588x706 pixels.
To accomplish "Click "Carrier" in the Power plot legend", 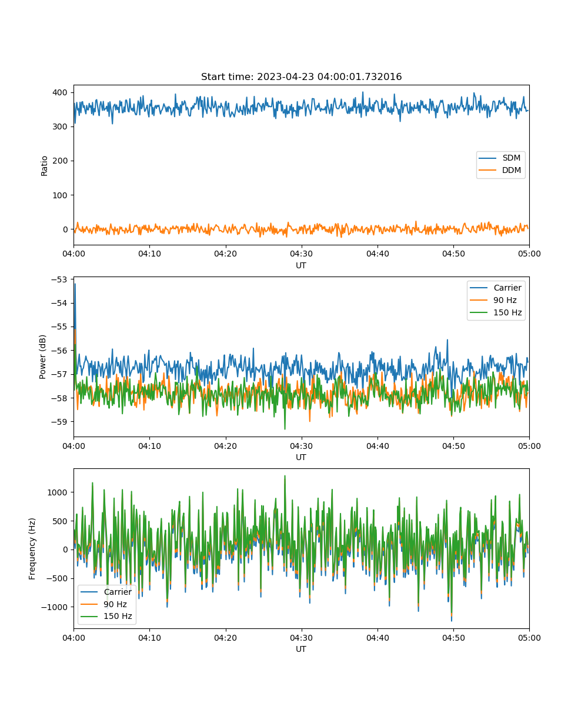I will click(x=507, y=288).
